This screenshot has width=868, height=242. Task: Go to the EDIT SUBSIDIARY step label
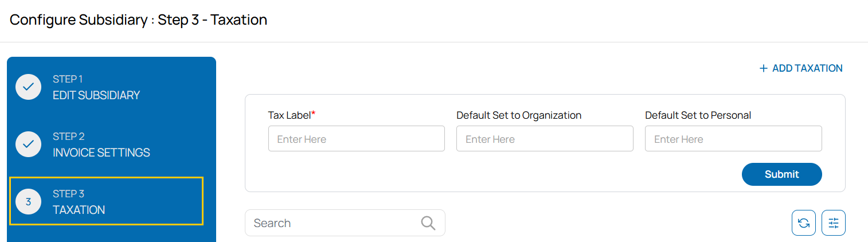(96, 95)
